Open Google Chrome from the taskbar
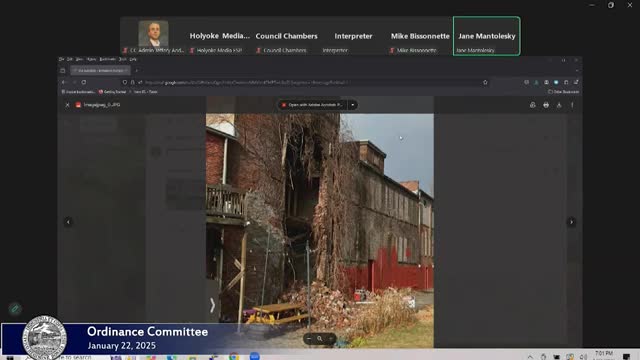 234,357
